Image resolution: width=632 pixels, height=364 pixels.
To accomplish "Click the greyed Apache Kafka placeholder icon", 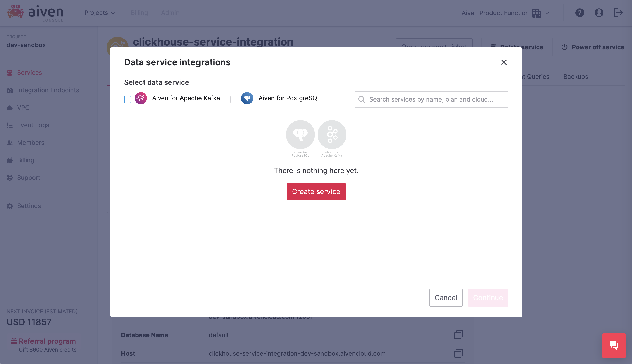I will pos(332,134).
